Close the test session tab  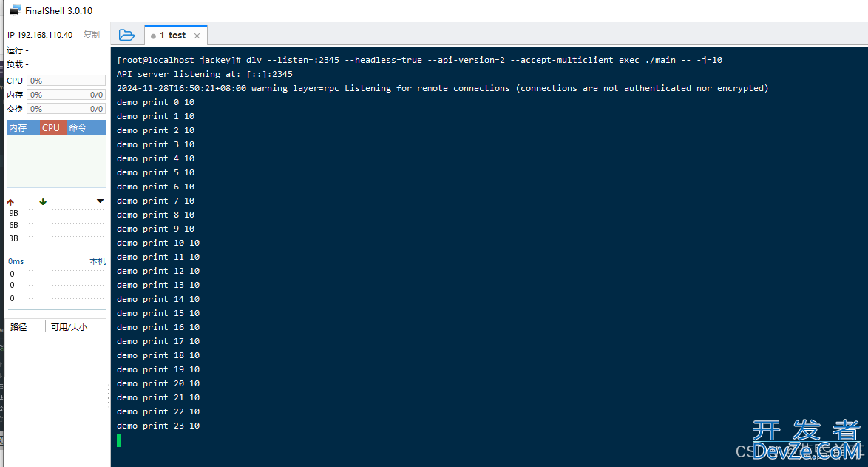pyautogui.click(x=197, y=36)
